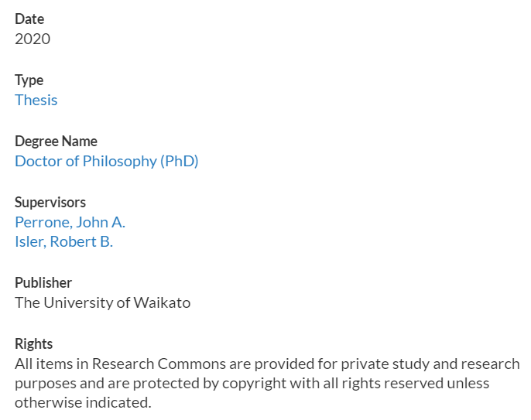531x420 pixels.
Task: Click the "otherwise indicated." text
Action: 83,403
